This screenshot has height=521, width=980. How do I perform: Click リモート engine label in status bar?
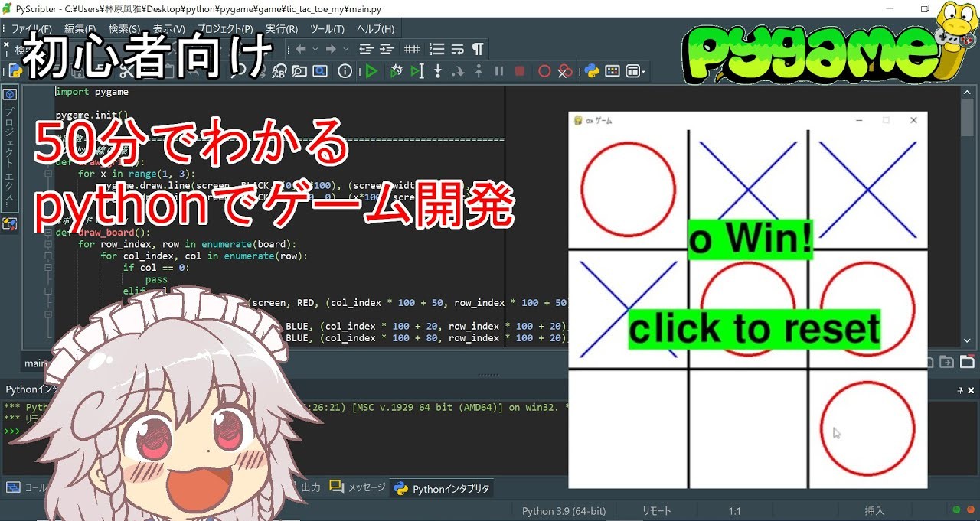[x=656, y=511]
